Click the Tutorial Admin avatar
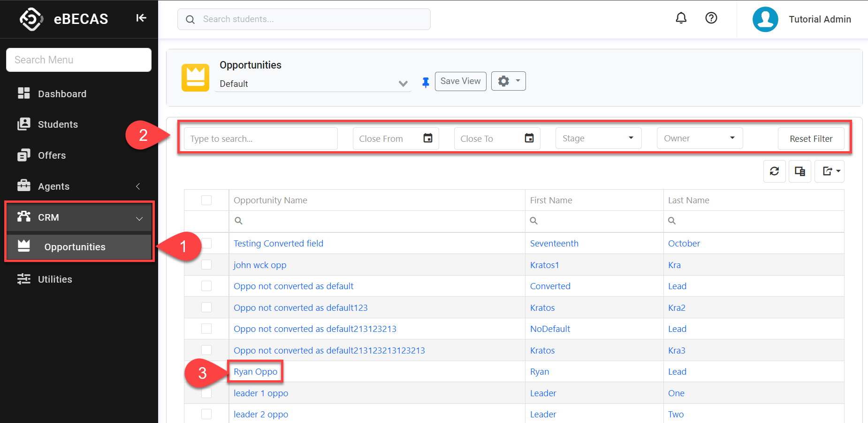This screenshot has width=868, height=423. coord(765,19)
